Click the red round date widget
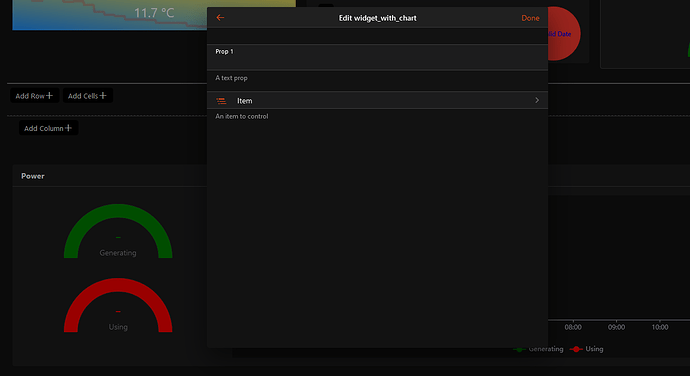 pos(564,33)
